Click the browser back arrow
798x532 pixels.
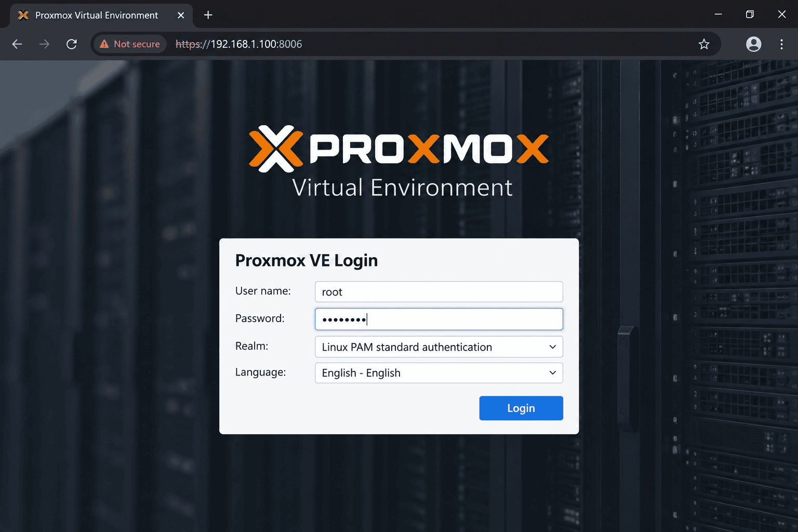(17, 44)
